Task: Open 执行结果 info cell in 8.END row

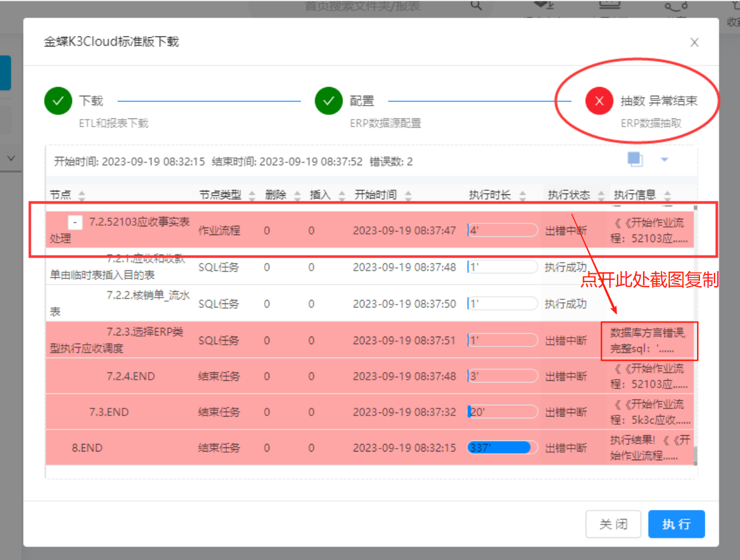Action: 650,447
